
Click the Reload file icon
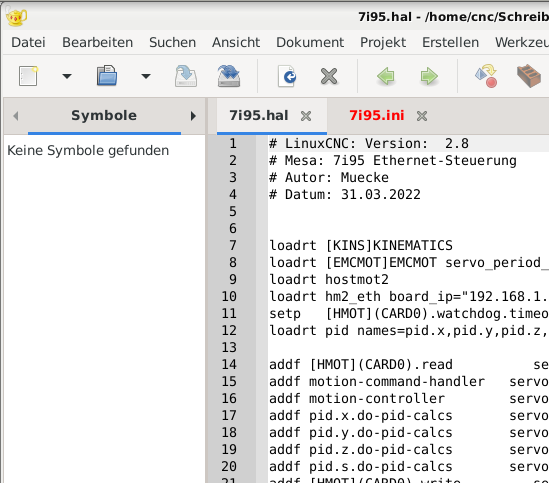click(x=287, y=76)
